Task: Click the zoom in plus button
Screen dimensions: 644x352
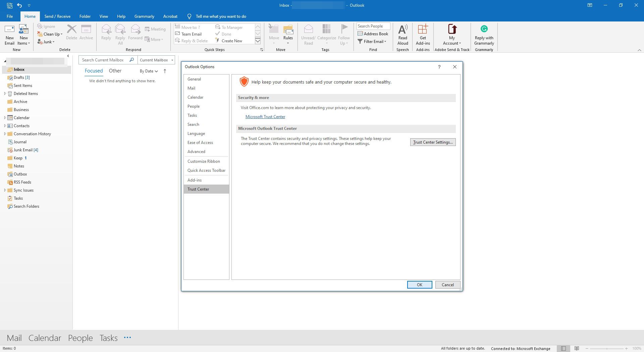Action: [x=626, y=349]
